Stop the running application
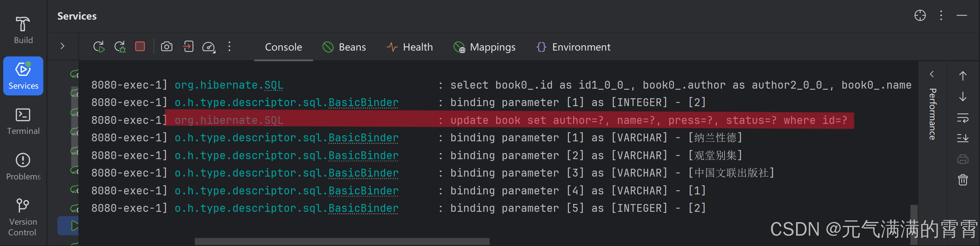The height and width of the screenshot is (246, 980). (x=140, y=46)
